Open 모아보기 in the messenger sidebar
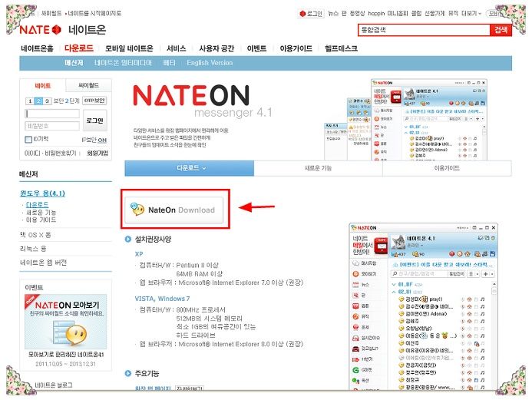532x400 pixels. tap(365, 274)
